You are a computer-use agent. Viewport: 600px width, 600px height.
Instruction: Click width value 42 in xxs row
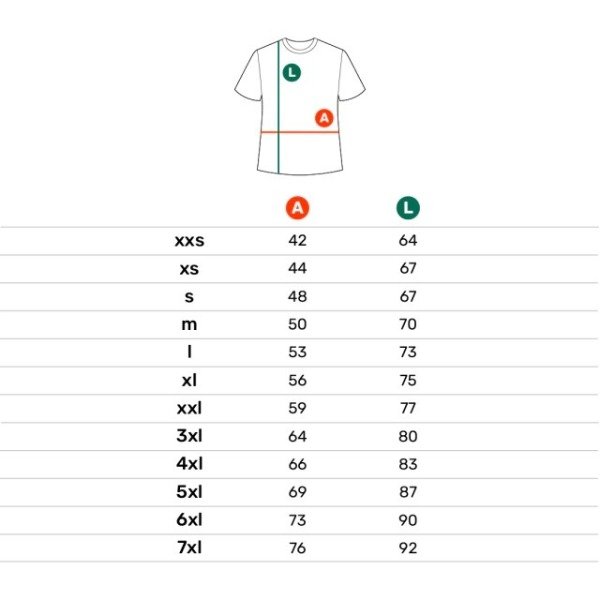tap(297, 240)
